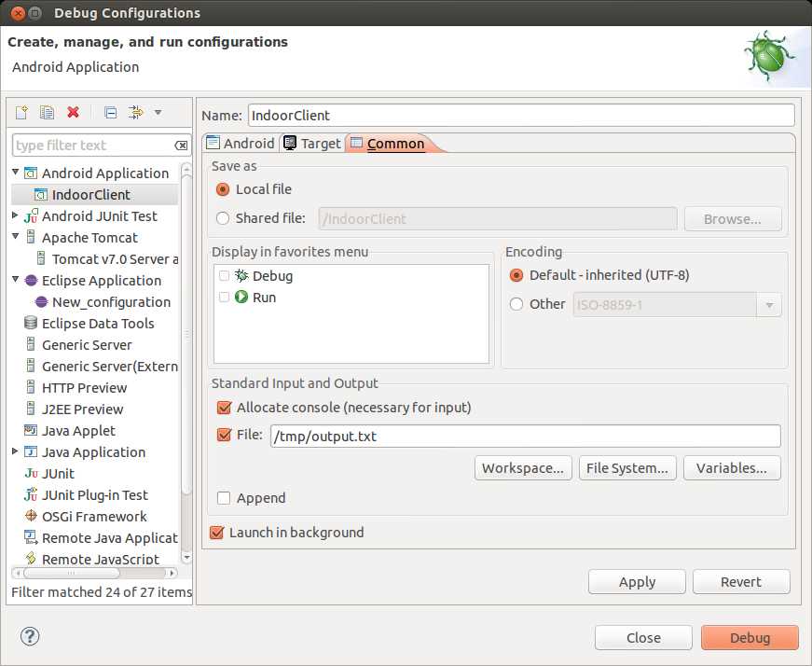The height and width of the screenshot is (666, 812).
Task: Open the filter options dropdown arrow
Action: [x=158, y=113]
